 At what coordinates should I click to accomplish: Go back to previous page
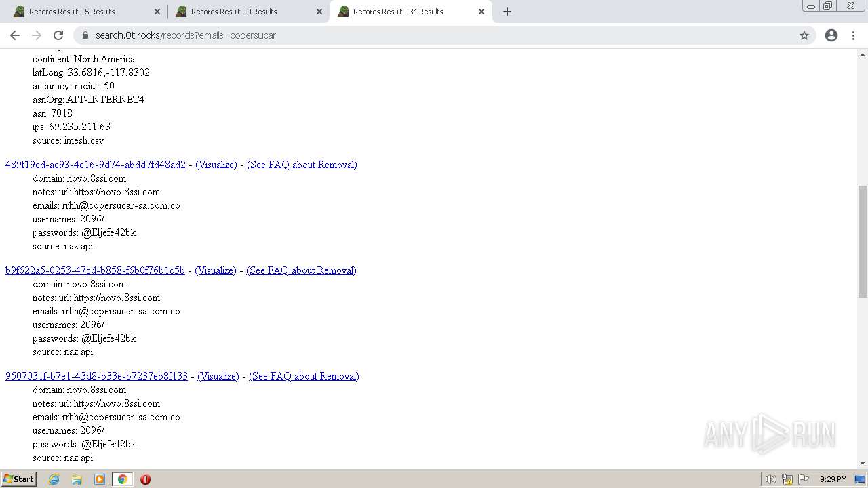coord(15,35)
